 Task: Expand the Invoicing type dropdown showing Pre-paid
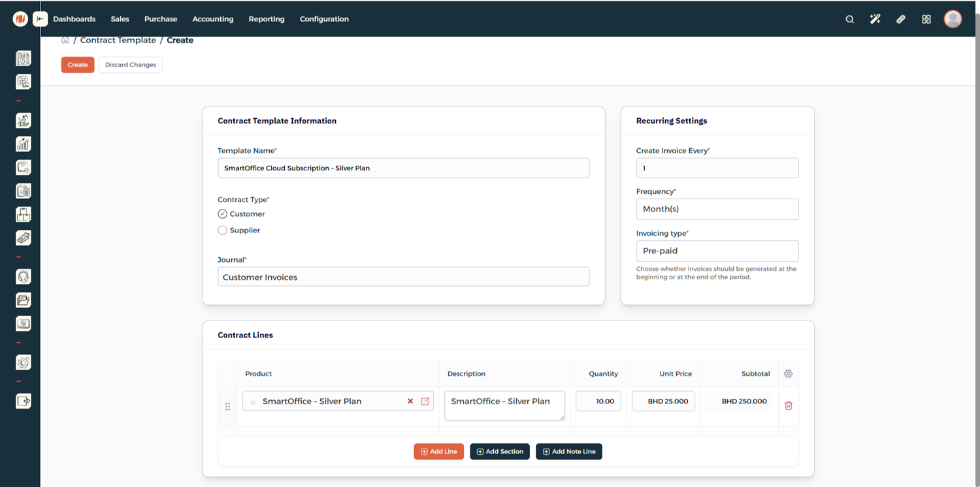pyautogui.click(x=717, y=251)
